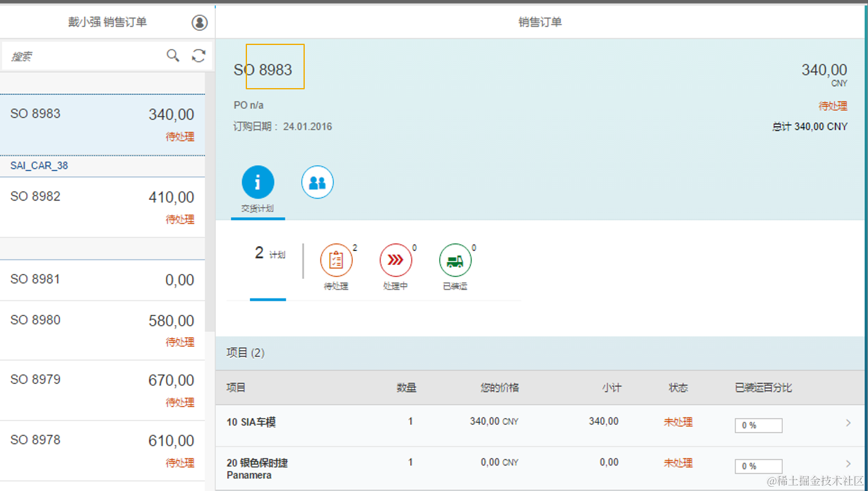Viewport: 868px width, 491px height.
Task: Click the 610,00 amount of SO 8978
Action: point(172,441)
